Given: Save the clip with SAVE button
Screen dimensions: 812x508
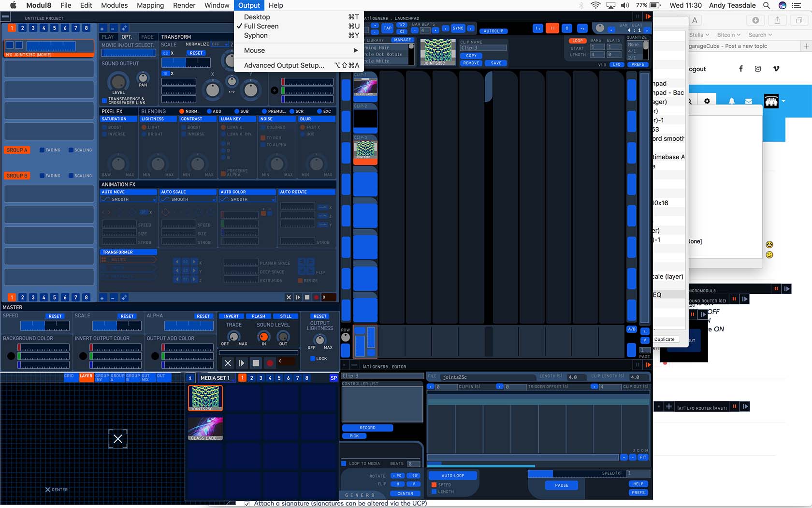Looking at the screenshot, I should 496,63.
